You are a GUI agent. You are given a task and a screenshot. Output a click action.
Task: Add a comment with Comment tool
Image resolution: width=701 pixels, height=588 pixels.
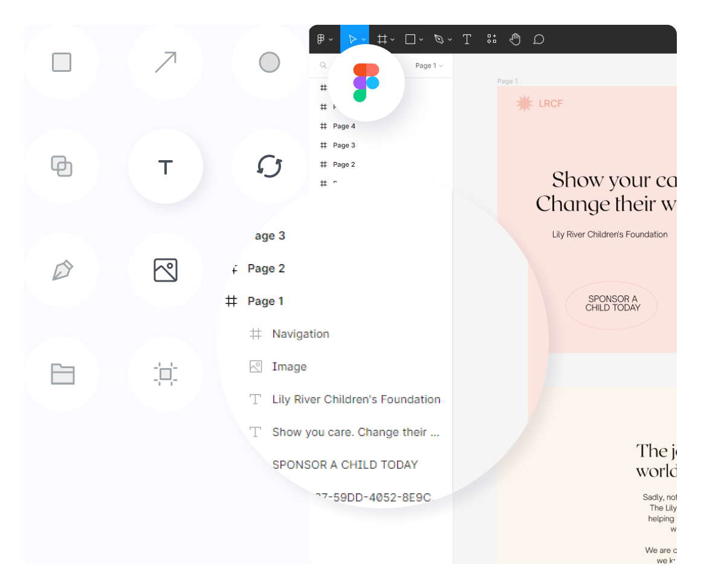[x=538, y=39]
